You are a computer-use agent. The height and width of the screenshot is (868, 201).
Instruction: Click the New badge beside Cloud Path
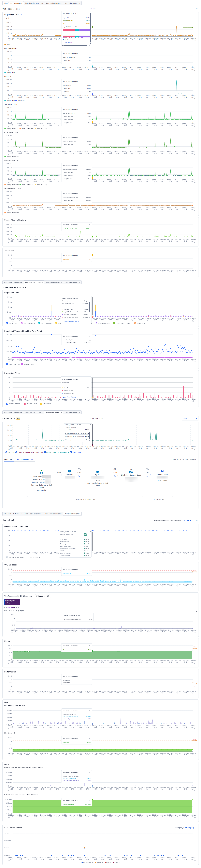pyautogui.click(x=18, y=418)
